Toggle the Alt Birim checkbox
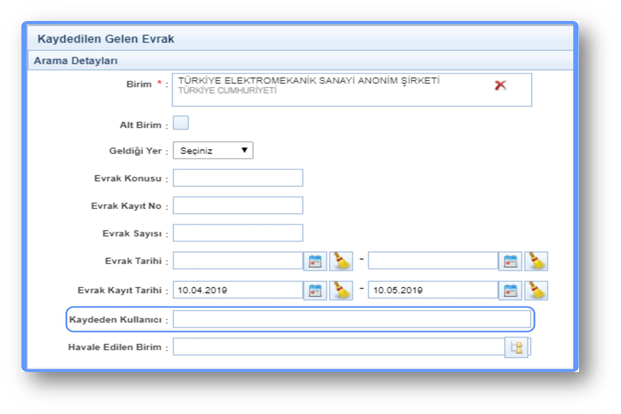Screen dimensions: 621x414 click(181, 124)
